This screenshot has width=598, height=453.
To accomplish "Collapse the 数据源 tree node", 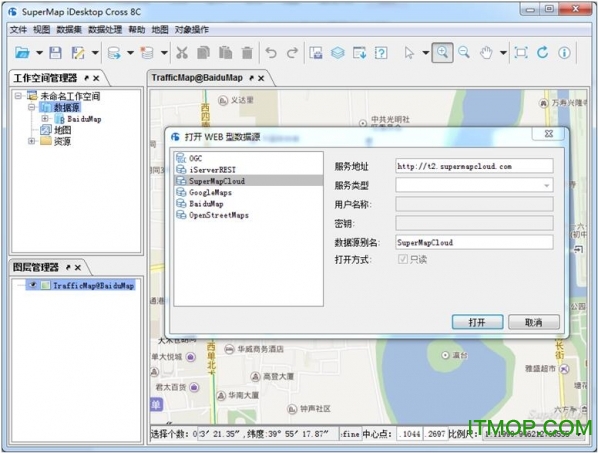I will point(31,107).
